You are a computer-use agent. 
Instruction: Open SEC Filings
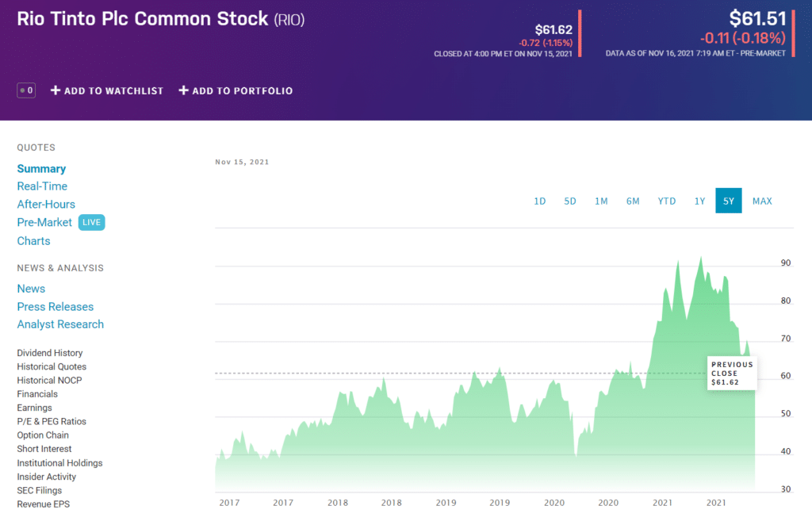tap(40, 490)
